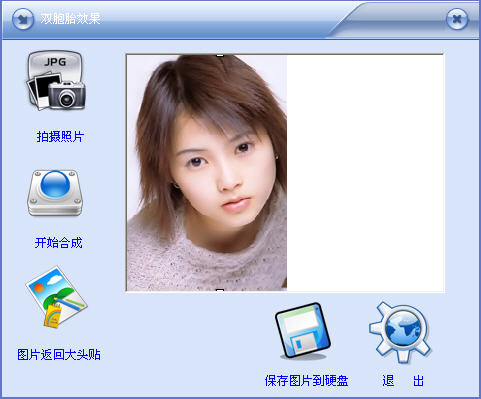This screenshot has width=481, height=399.
Task: Select the 拍摄照片 label
Action: coord(60,137)
